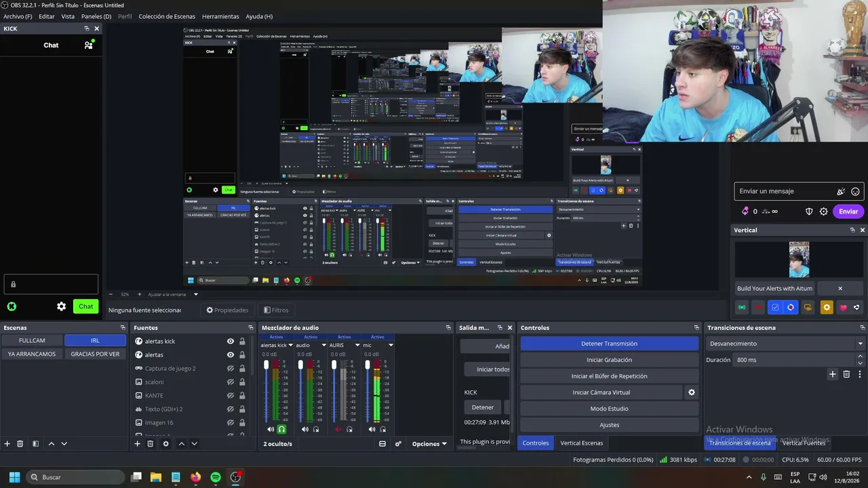Move the source down in the Fuentes list

[x=194, y=444]
